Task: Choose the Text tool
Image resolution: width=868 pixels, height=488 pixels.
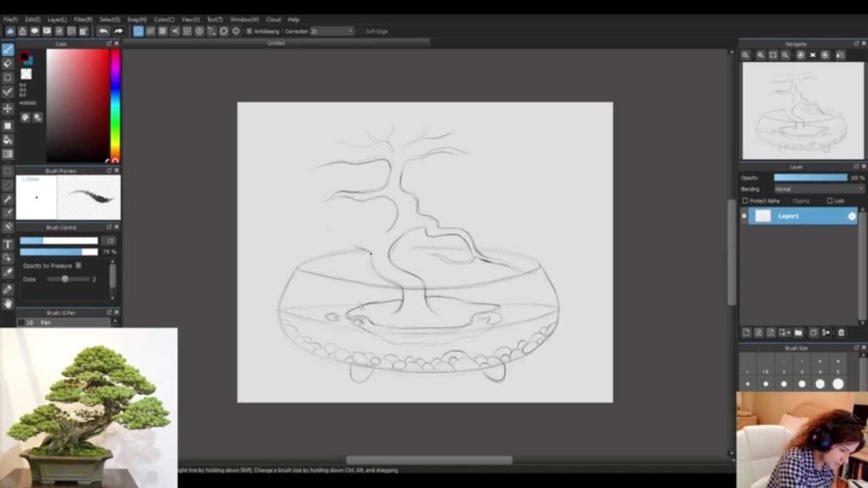Action: [8, 245]
